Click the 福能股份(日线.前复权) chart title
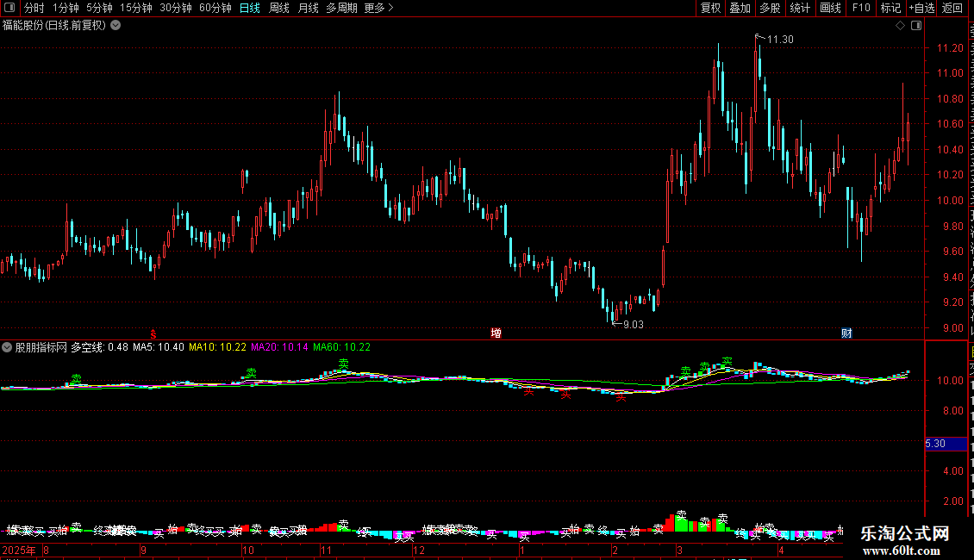The width and height of the screenshot is (974, 560). (x=54, y=26)
